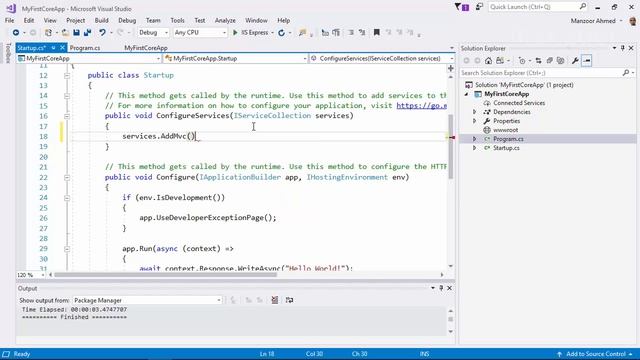
Task: Click the Solution Explorer search magnifier icon
Action: click(x=626, y=73)
